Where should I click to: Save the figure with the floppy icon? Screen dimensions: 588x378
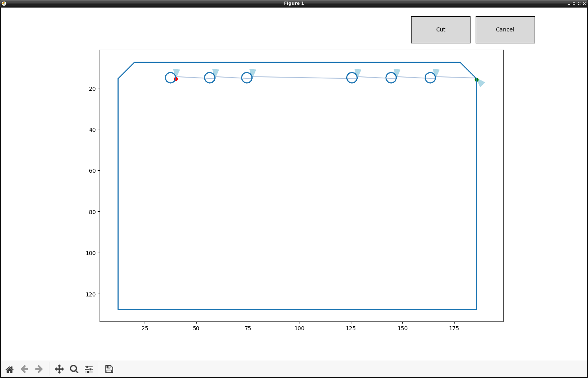[109, 369]
